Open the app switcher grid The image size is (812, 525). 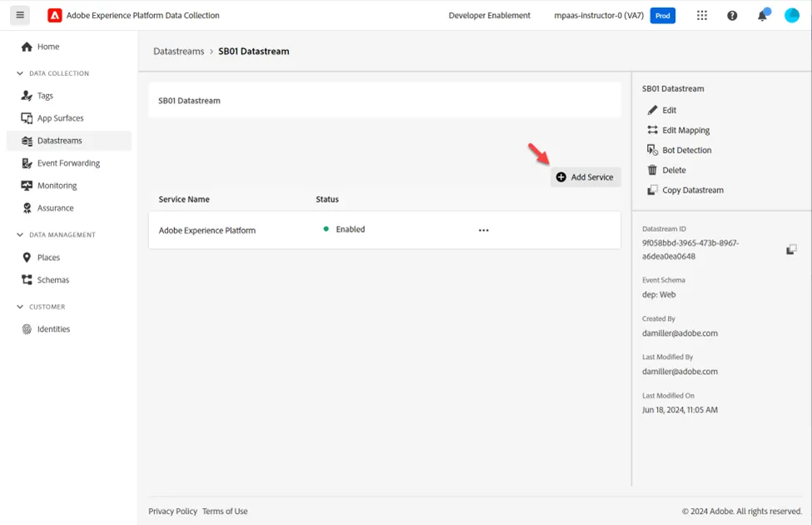pyautogui.click(x=702, y=16)
